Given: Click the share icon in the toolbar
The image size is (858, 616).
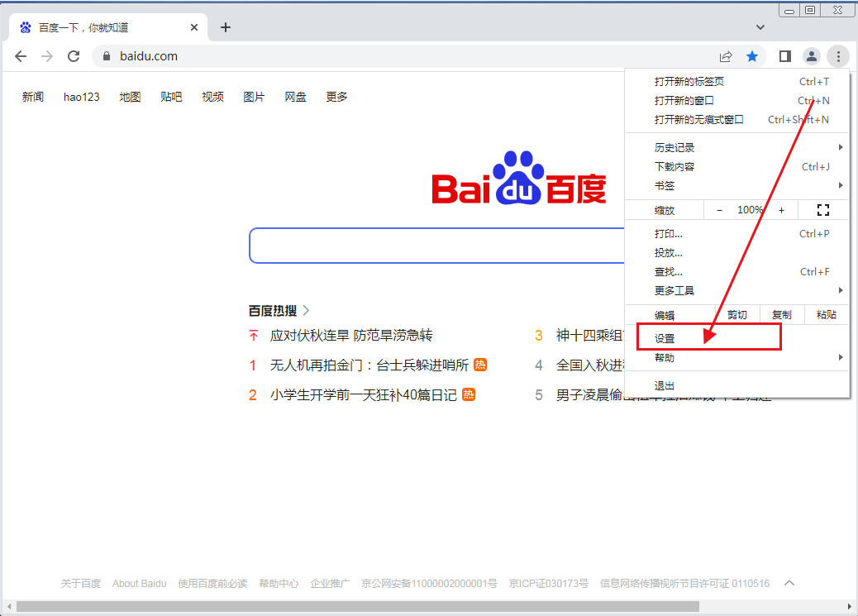Looking at the screenshot, I should pyautogui.click(x=725, y=56).
